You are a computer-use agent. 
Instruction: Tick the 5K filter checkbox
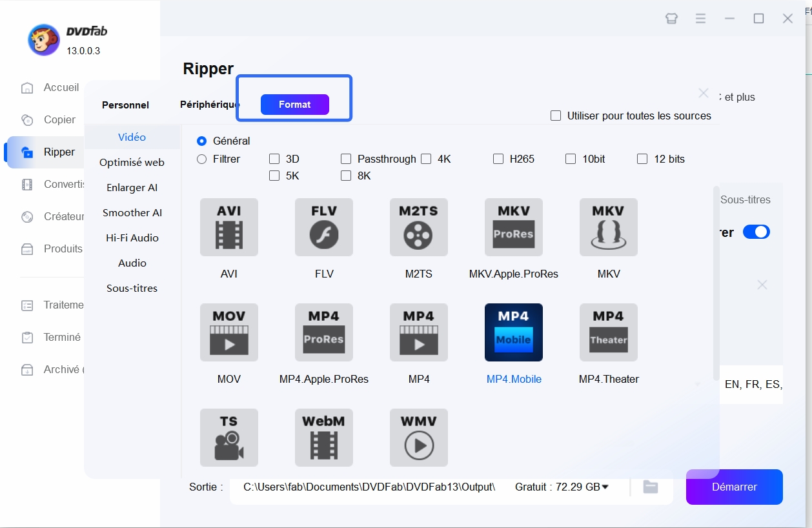[x=274, y=176]
